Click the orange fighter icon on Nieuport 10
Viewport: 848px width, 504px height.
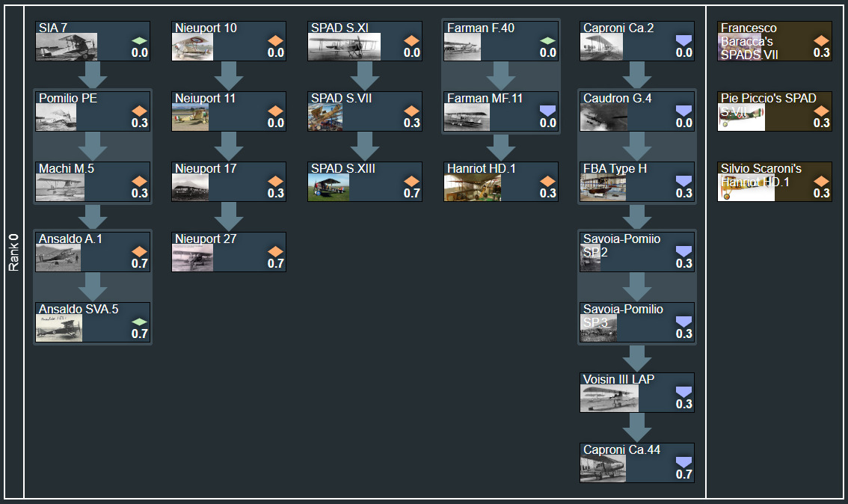tap(276, 40)
